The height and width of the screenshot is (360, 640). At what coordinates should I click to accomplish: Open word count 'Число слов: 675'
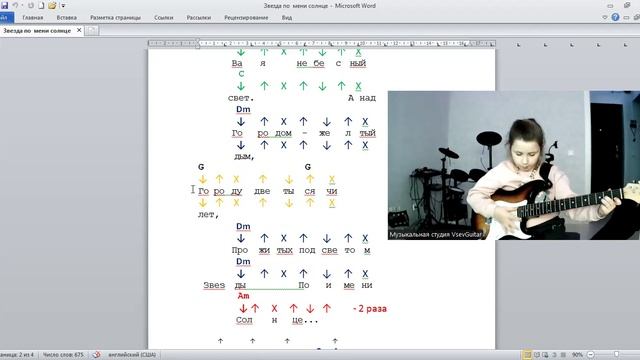pos(63,355)
